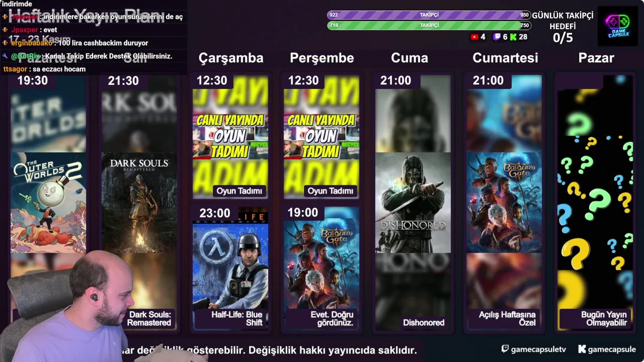
Task: Click the sa eczacı hocam chat message
Action: tap(59, 69)
